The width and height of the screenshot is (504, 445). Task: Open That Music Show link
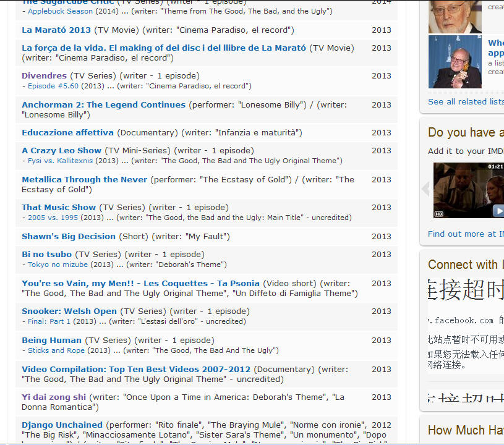pyautogui.click(x=59, y=208)
